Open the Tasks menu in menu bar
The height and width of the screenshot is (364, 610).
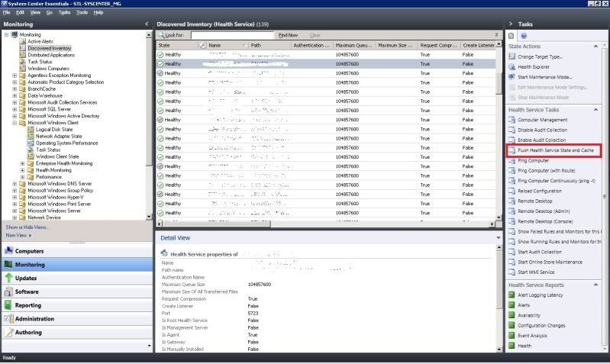click(x=64, y=13)
